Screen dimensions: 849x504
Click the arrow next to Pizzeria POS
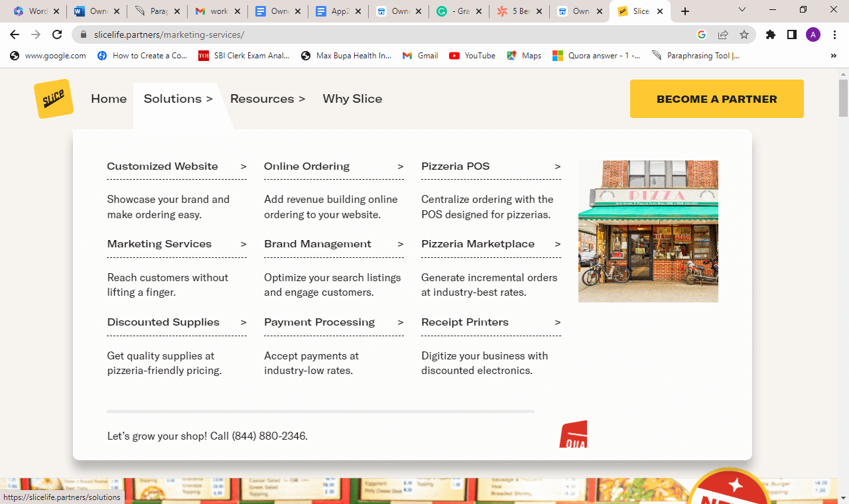coord(558,166)
